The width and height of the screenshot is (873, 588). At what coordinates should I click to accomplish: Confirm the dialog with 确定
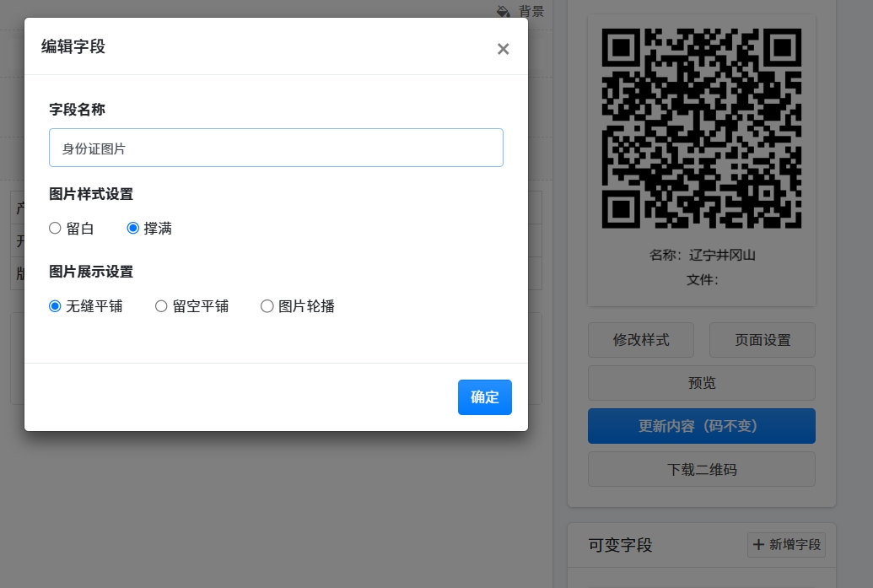pos(484,397)
